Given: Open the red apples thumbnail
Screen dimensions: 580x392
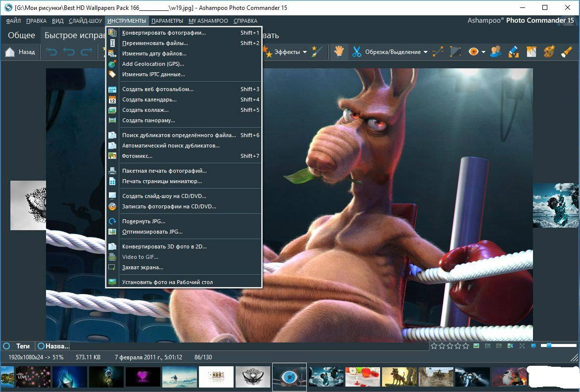Looking at the screenshot, I should pyautogui.click(x=362, y=377).
